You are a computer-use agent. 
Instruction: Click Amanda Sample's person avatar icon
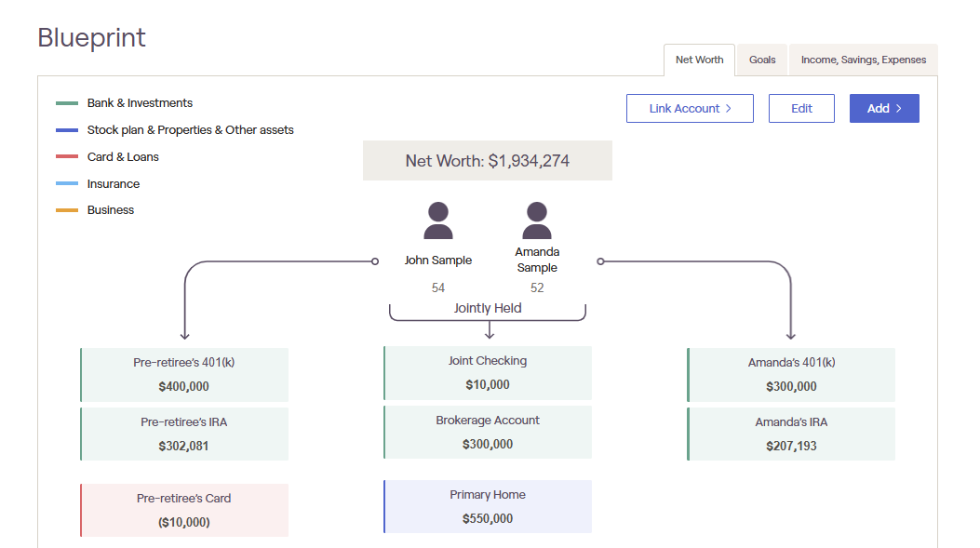tap(537, 221)
